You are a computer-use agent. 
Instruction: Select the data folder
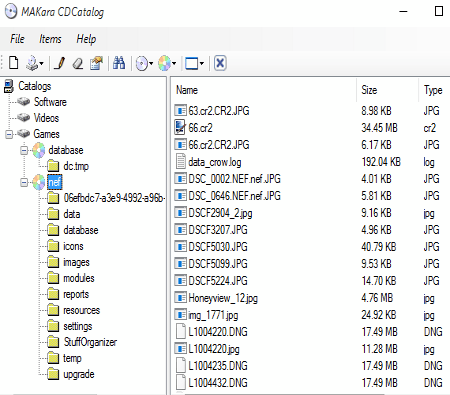point(72,214)
